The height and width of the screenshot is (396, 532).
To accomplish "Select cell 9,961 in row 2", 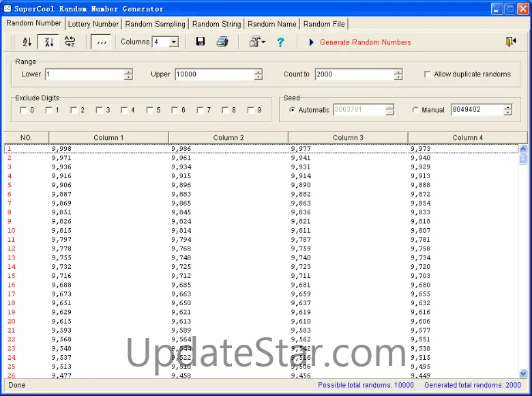I will coord(181,158).
